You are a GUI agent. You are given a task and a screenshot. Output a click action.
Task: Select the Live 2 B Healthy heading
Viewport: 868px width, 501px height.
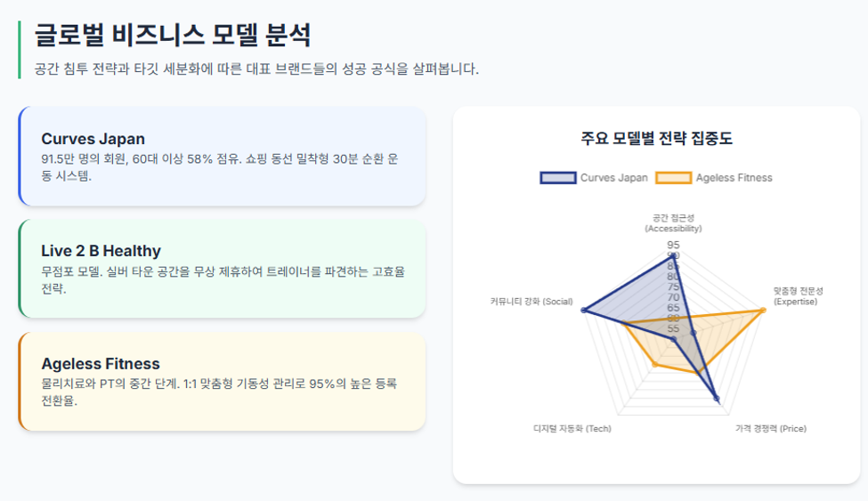coord(101,251)
